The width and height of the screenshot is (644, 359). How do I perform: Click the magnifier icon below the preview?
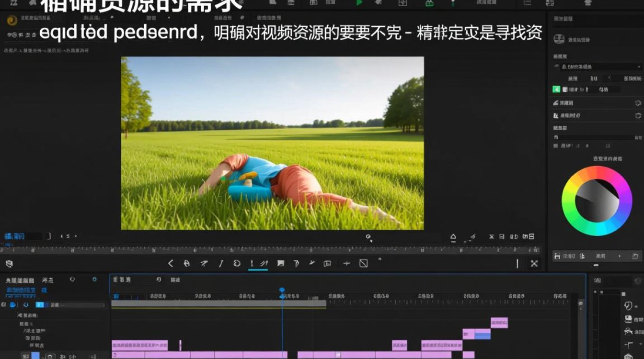368,237
